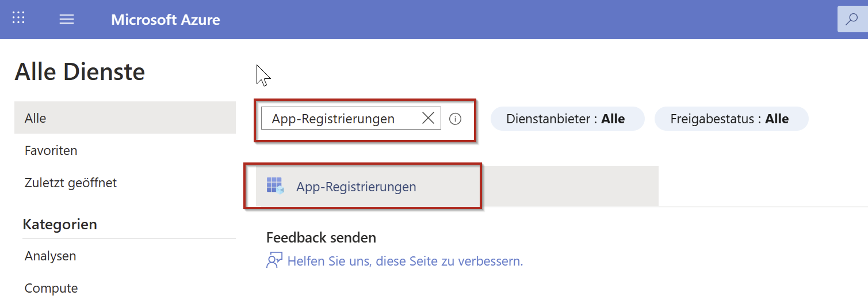
Task: Go to the Microsoft Azure home title
Action: click(x=166, y=20)
